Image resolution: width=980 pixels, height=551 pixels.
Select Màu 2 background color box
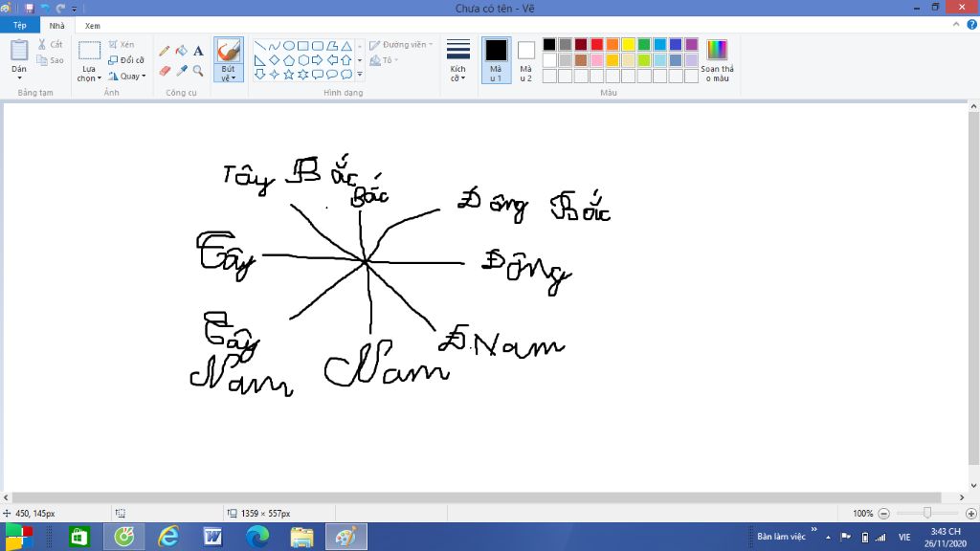coord(526,60)
